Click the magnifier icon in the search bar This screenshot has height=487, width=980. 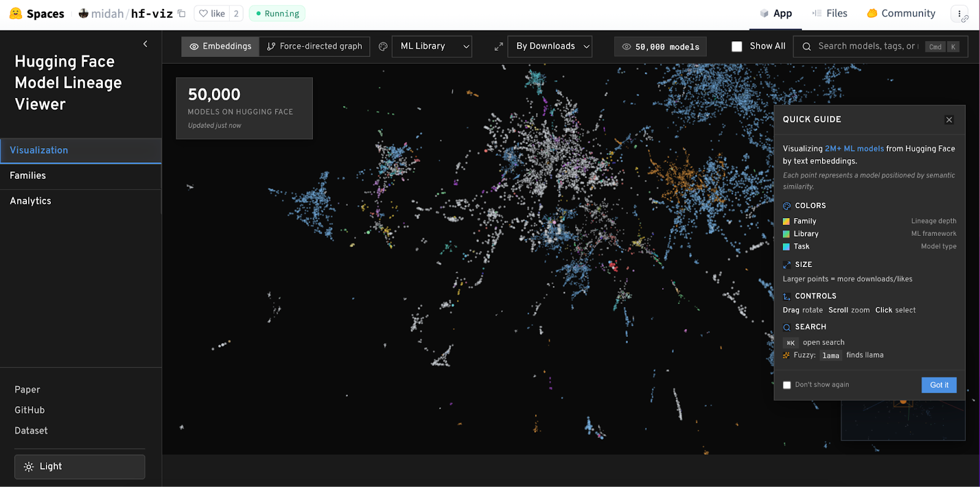click(x=807, y=47)
